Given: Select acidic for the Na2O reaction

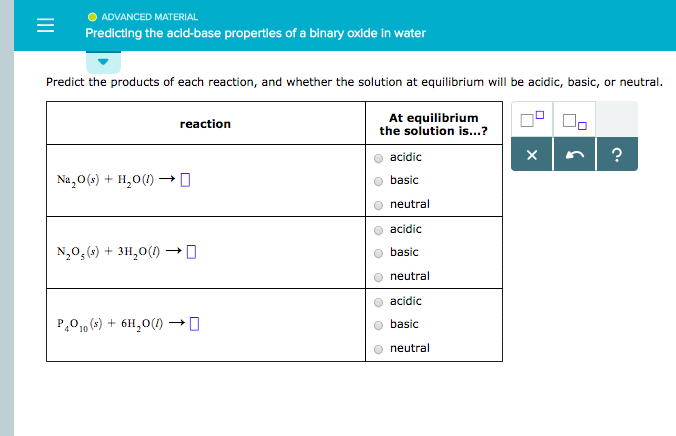Looking at the screenshot, I should pos(379,158).
